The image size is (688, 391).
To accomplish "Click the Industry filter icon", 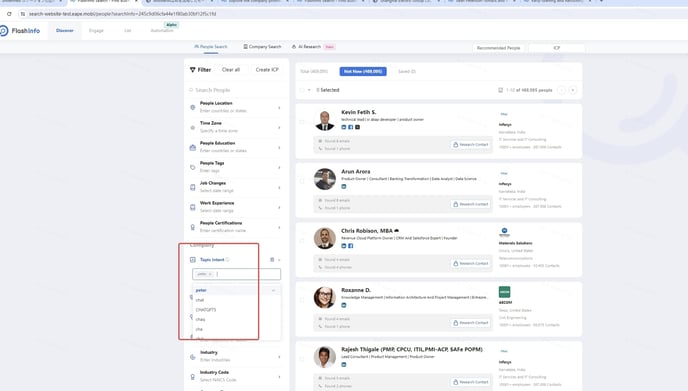I will [192, 357].
